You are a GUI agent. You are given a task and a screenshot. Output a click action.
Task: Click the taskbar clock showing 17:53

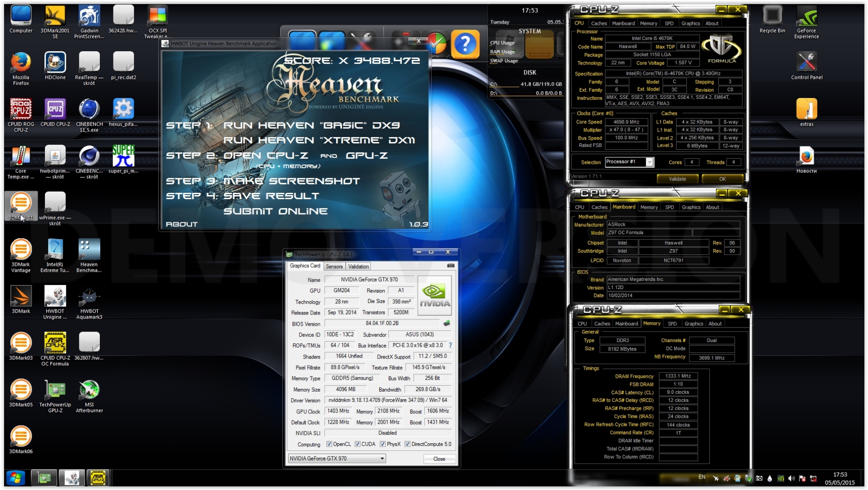point(840,479)
